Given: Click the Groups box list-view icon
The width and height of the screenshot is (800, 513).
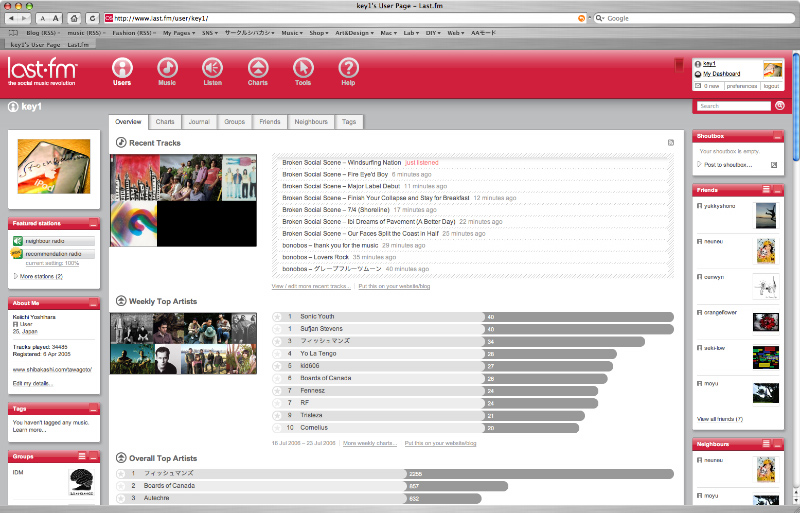Looking at the screenshot, I should [82, 456].
